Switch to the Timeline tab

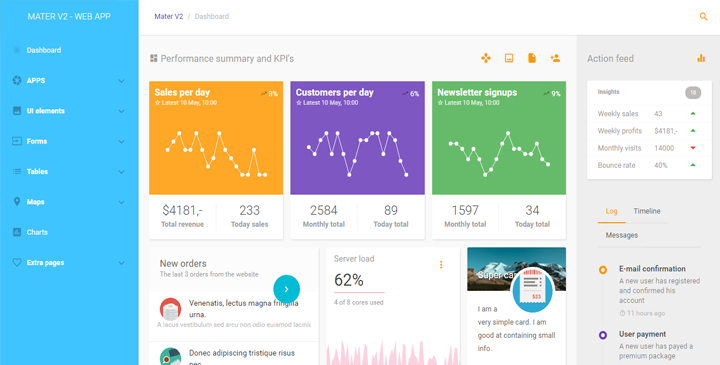click(647, 211)
